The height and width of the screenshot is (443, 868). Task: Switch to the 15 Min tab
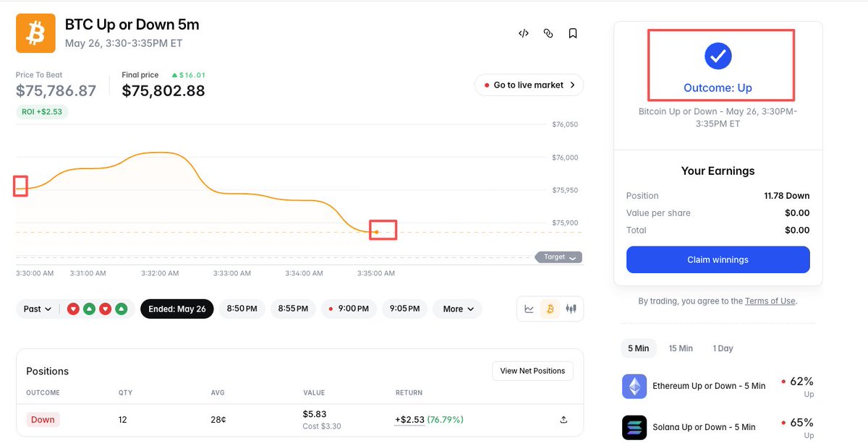coord(681,348)
